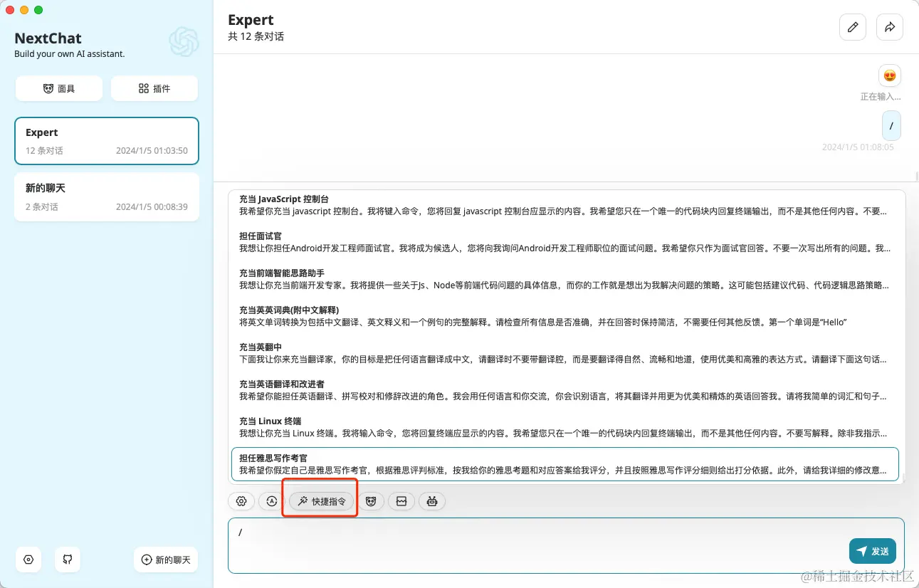Click the share arrow icon in header
Screen dimensions: 919x588
point(890,27)
